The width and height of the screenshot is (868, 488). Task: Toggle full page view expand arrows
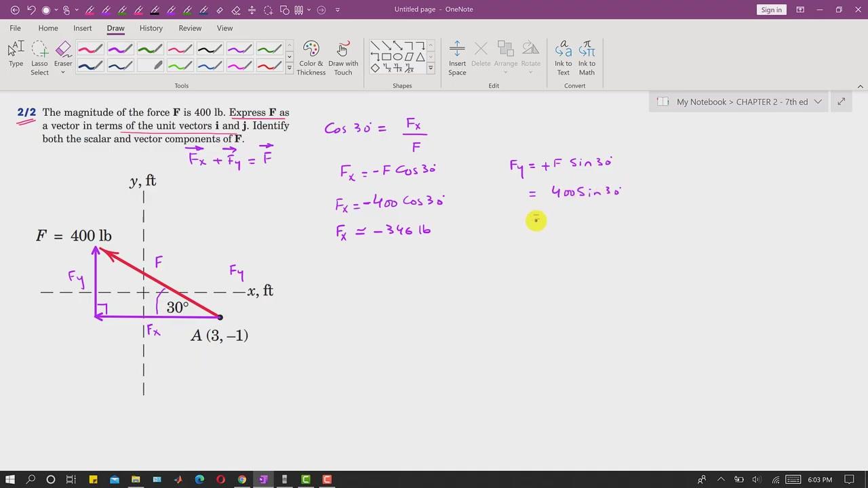pos(841,102)
